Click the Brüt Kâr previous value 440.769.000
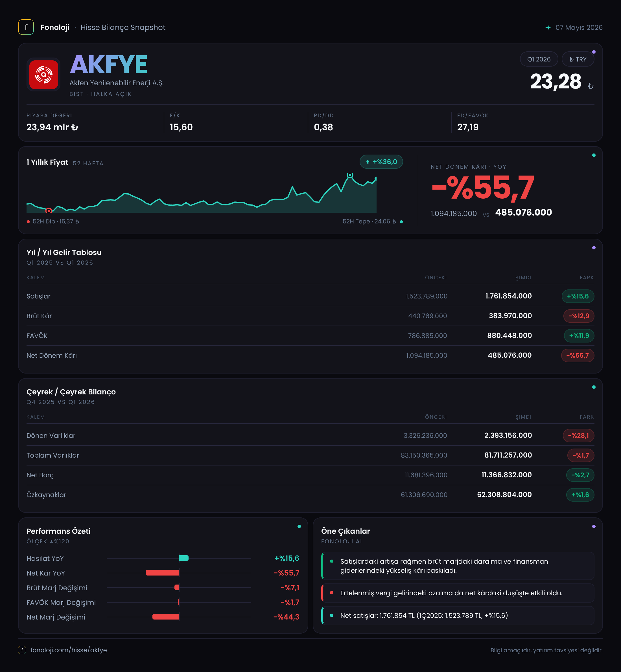 tap(427, 316)
